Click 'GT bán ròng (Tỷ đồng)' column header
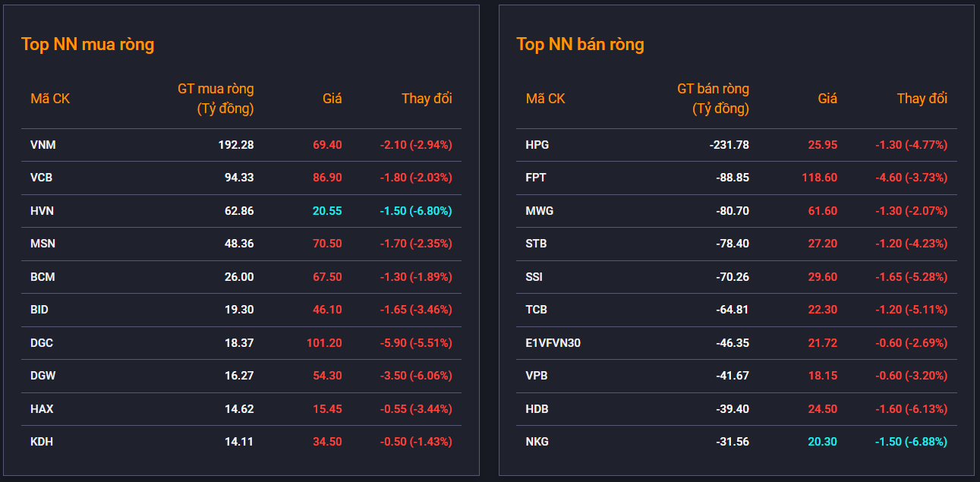 (x=713, y=99)
